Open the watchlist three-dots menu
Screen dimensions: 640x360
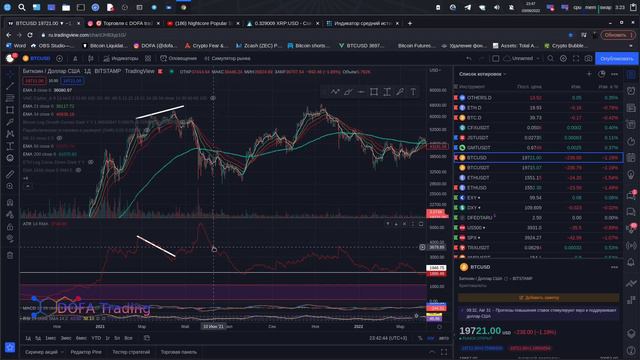614,74
